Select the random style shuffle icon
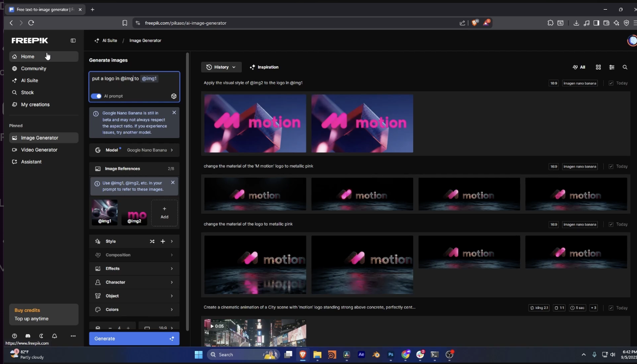 click(152, 241)
